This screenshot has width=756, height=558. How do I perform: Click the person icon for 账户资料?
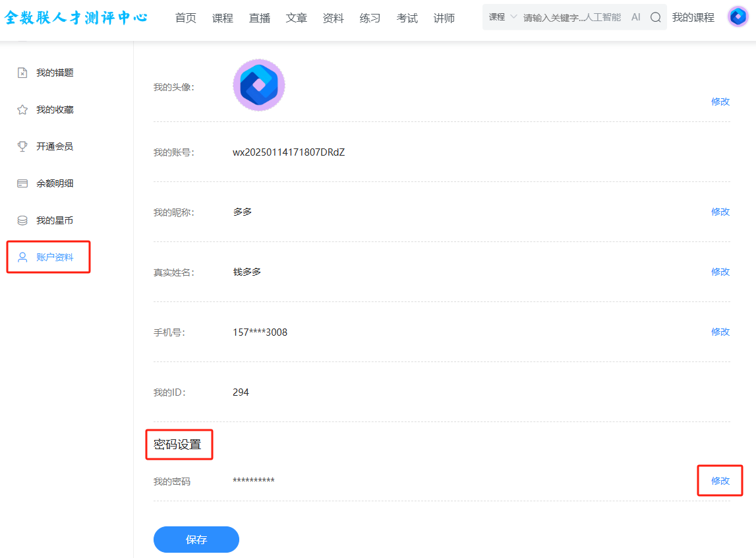[22, 257]
